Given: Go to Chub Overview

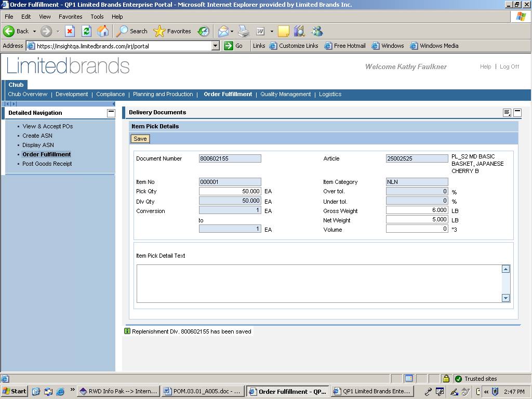Looking at the screenshot, I should click(x=28, y=95).
